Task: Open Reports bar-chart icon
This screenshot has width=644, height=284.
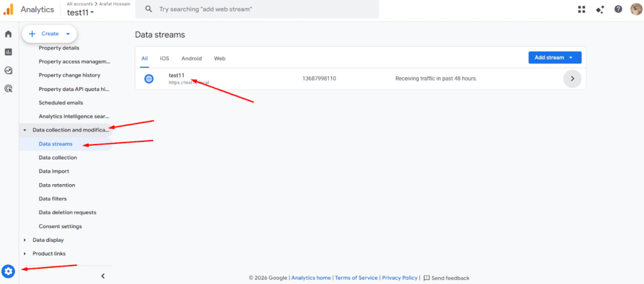Action: (8, 52)
